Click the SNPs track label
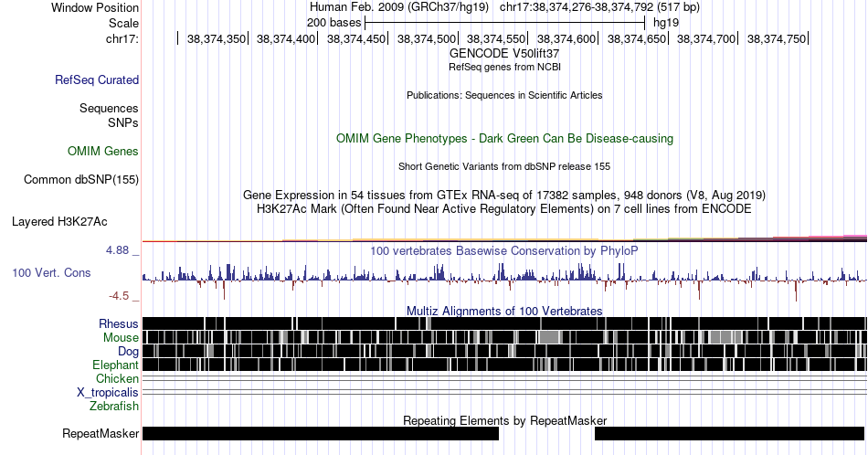This screenshot has width=868, height=455. click(123, 122)
